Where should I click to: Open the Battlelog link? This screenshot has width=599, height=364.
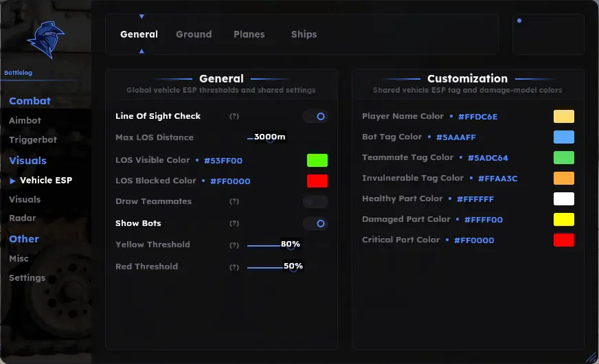point(19,73)
